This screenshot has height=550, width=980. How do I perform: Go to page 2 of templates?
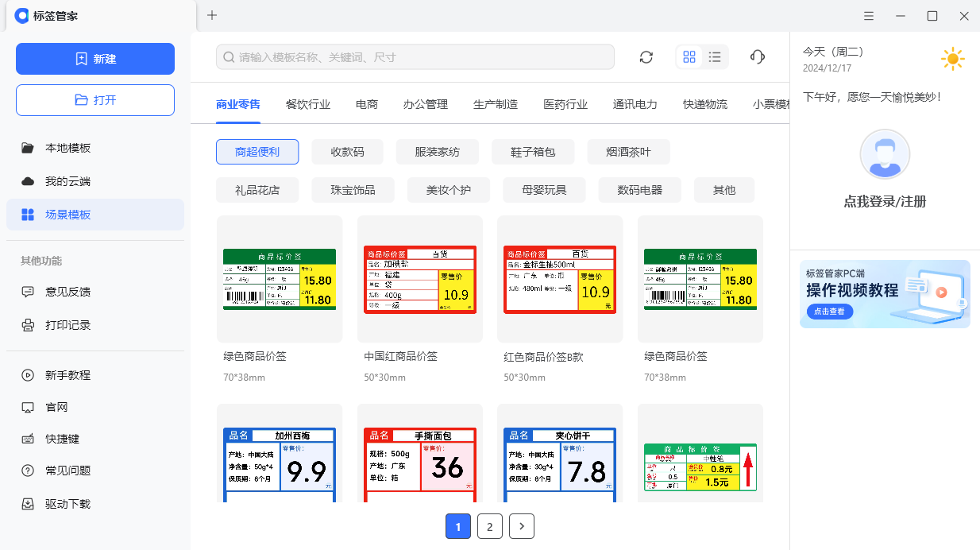click(490, 526)
